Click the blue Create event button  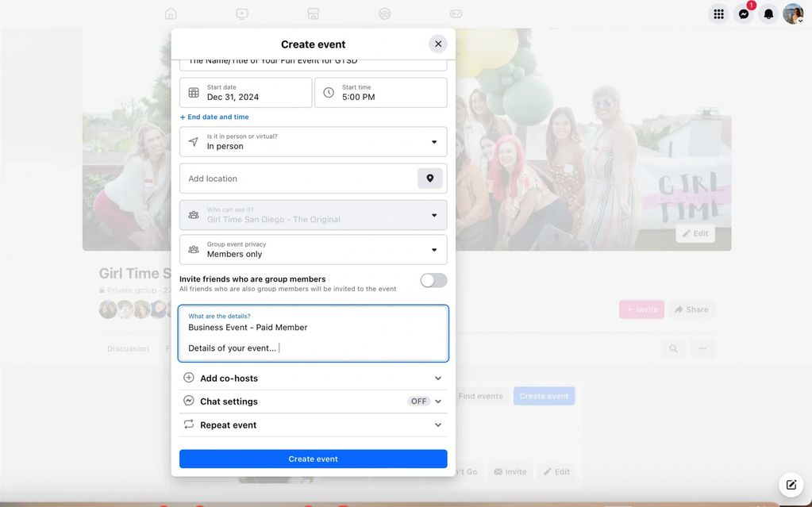point(313,459)
